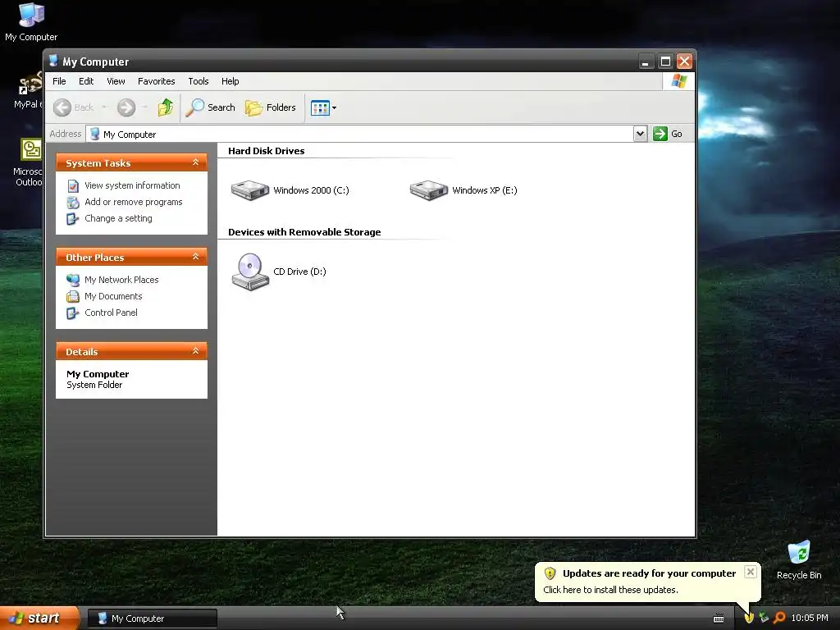Collapse the System Tasks panel
840x630 pixels.
tap(195, 162)
